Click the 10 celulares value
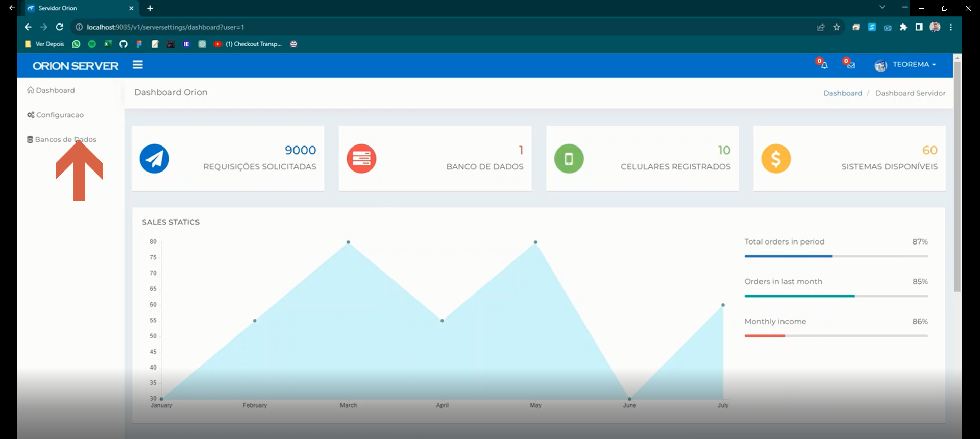This screenshot has width=980, height=439. 724,150
